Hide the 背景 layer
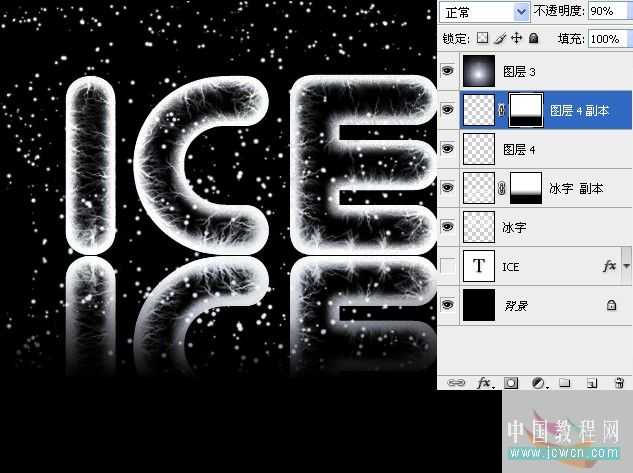This screenshot has height=473, width=633. pos(447,305)
